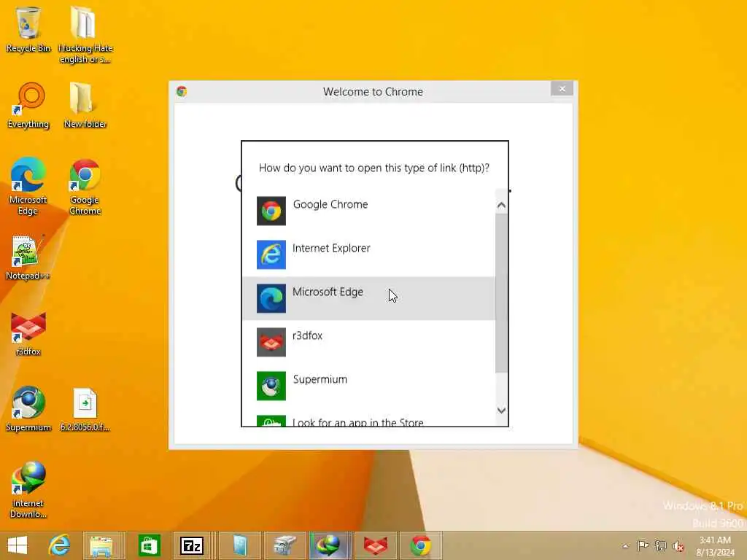747x560 pixels.
Task: Open 7-Zip from the taskbar
Action: click(192, 545)
